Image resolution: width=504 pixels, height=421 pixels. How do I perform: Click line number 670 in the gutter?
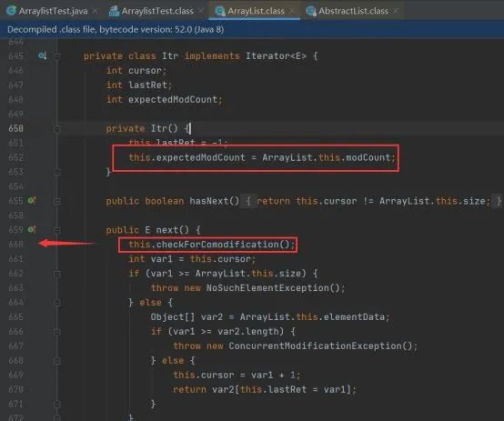pyautogui.click(x=15, y=389)
